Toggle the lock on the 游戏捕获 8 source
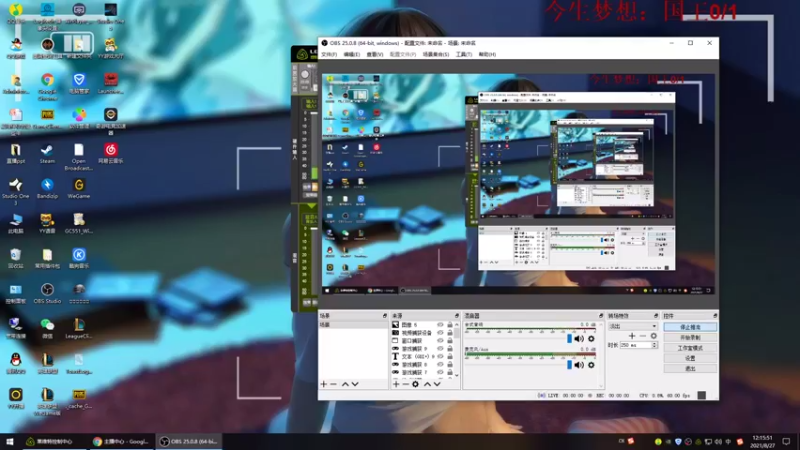Screen dimensions: 800x450 [450, 364]
